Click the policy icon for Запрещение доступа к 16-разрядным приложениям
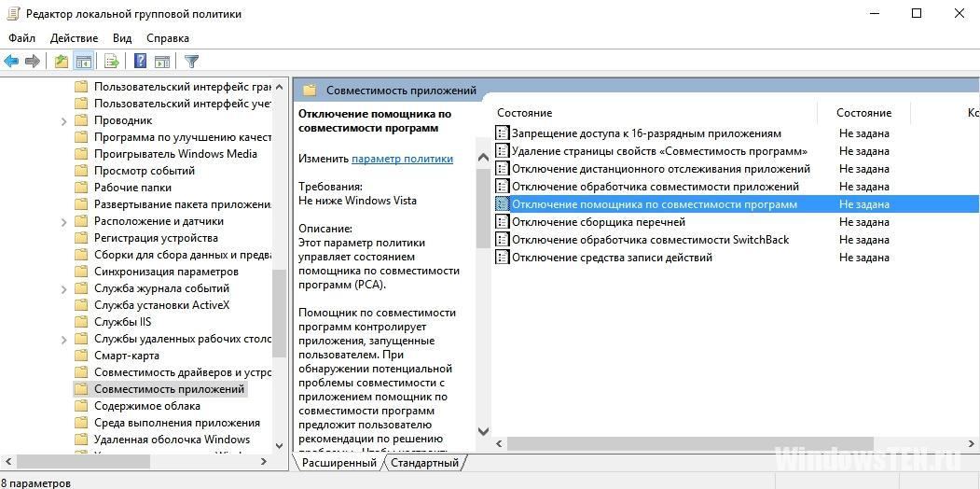The image size is (980, 489). [502, 133]
